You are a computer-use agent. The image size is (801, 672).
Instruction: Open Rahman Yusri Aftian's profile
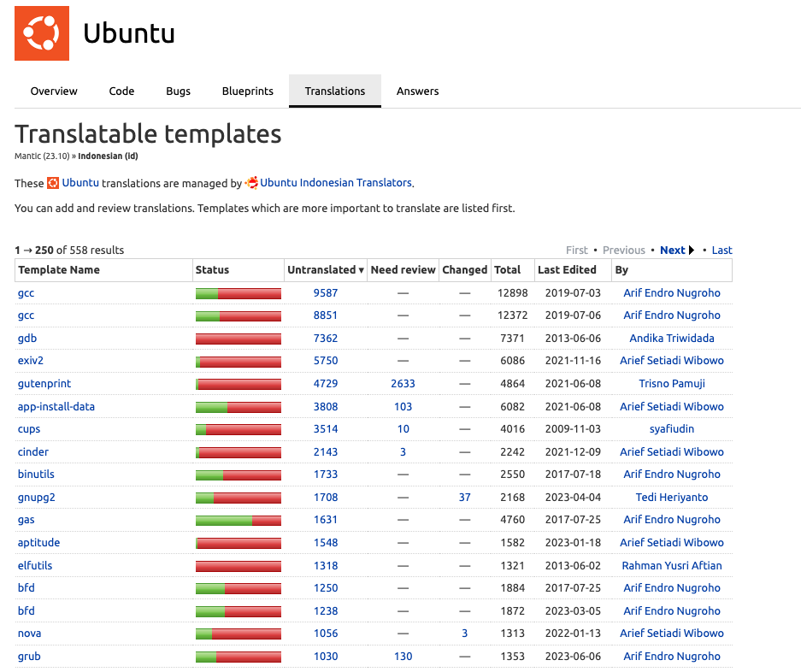point(672,566)
